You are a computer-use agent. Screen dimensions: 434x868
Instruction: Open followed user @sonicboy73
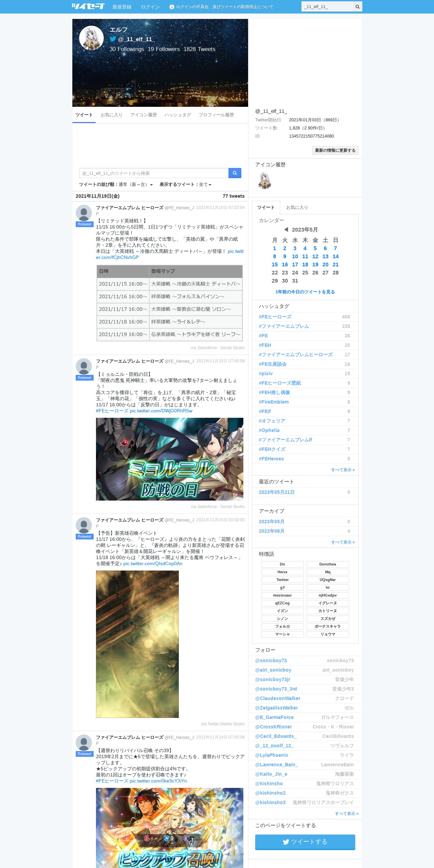tap(271, 660)
